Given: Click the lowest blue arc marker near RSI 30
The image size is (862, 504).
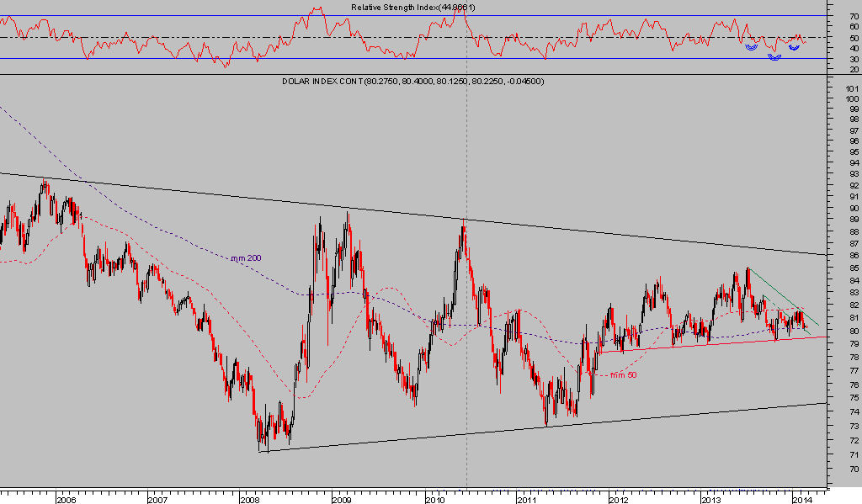Looking at the screenshot, I should 774,57.
